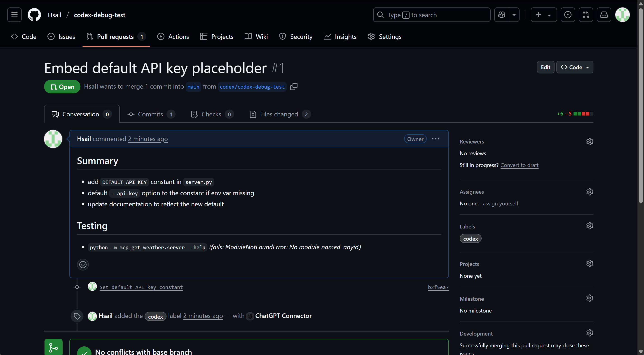Open the comment three-dots options menu
This screenshot has width=644, height=355.
pyautogui.click(x=436, y=139)
